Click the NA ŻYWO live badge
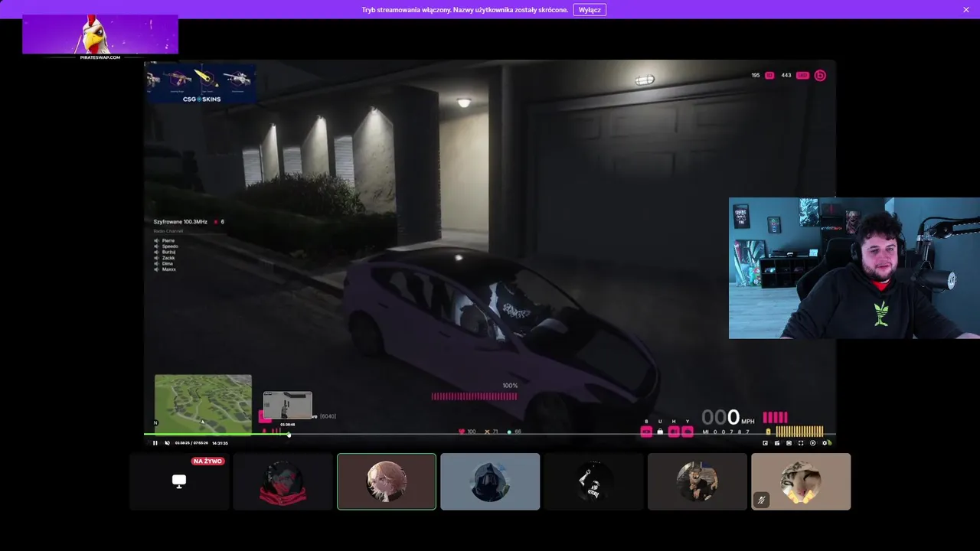 click(x=207, y=461)
